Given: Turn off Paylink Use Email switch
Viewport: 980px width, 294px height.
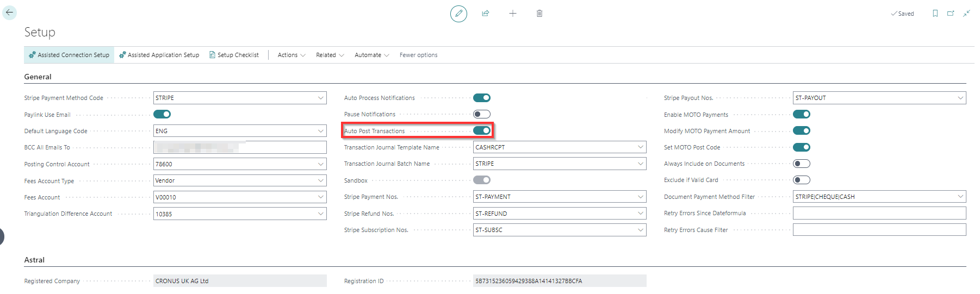Looking at the screenshot, I should [162, 114].
